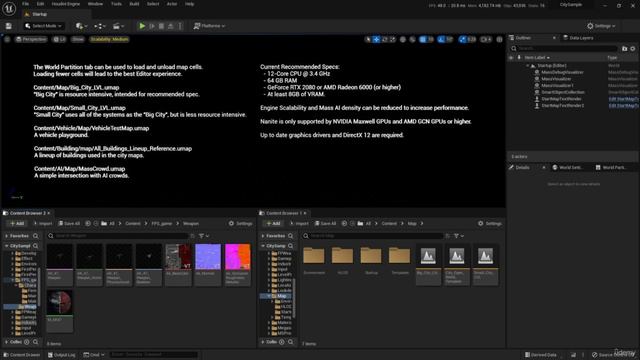Activate the viewport translate gizmo tool
This screenshot has height=360, width=640.
point(376,39)
